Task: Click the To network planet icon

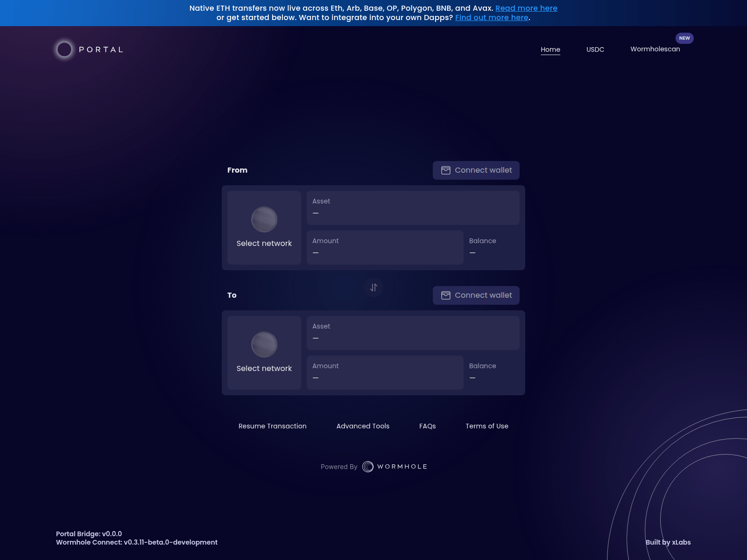Action: point(264,344)
